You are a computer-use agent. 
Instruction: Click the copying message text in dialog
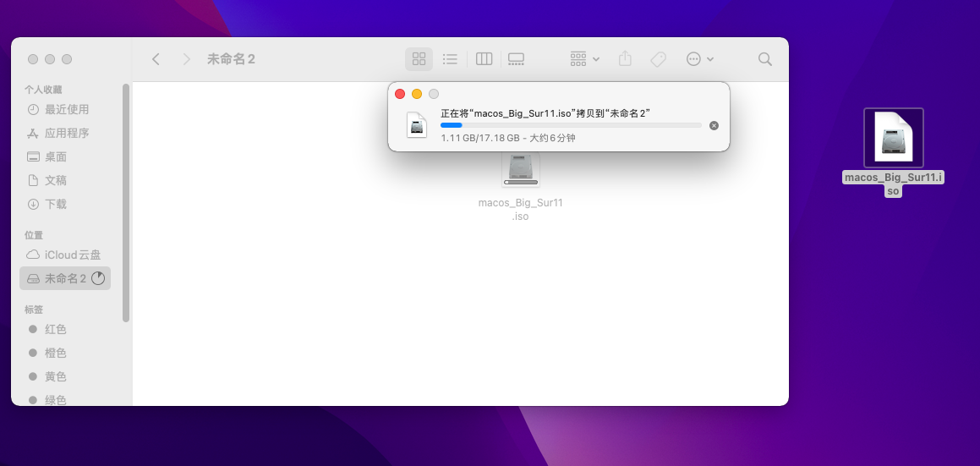pos(546,113)
